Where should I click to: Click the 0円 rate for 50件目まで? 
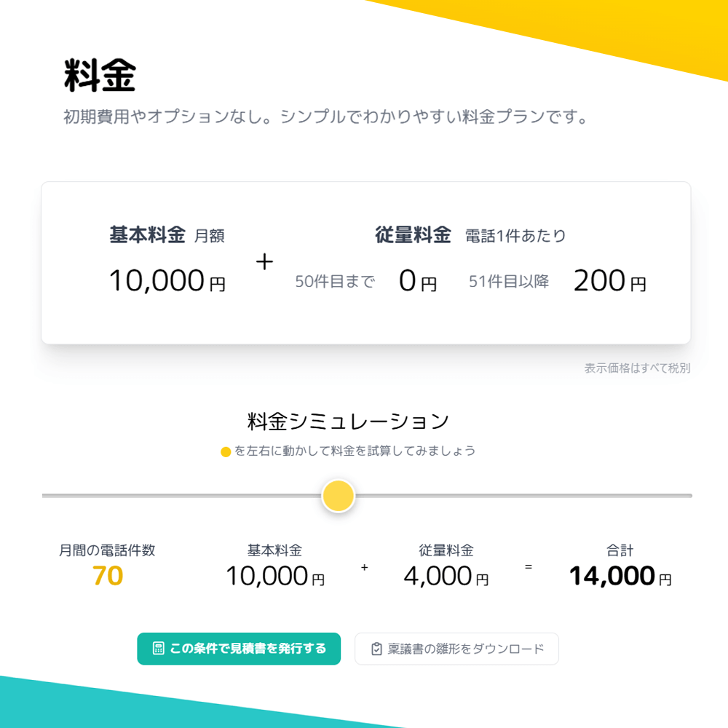point(418,281)
